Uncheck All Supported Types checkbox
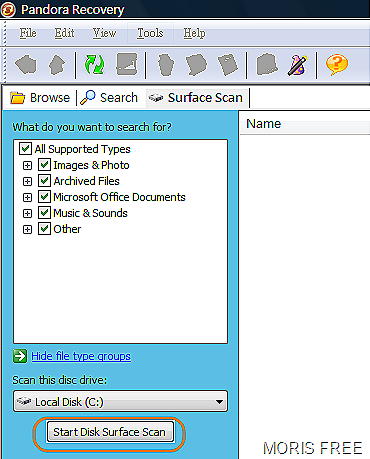370x459 pixels. pyautogui.click(x=25, y=149)
